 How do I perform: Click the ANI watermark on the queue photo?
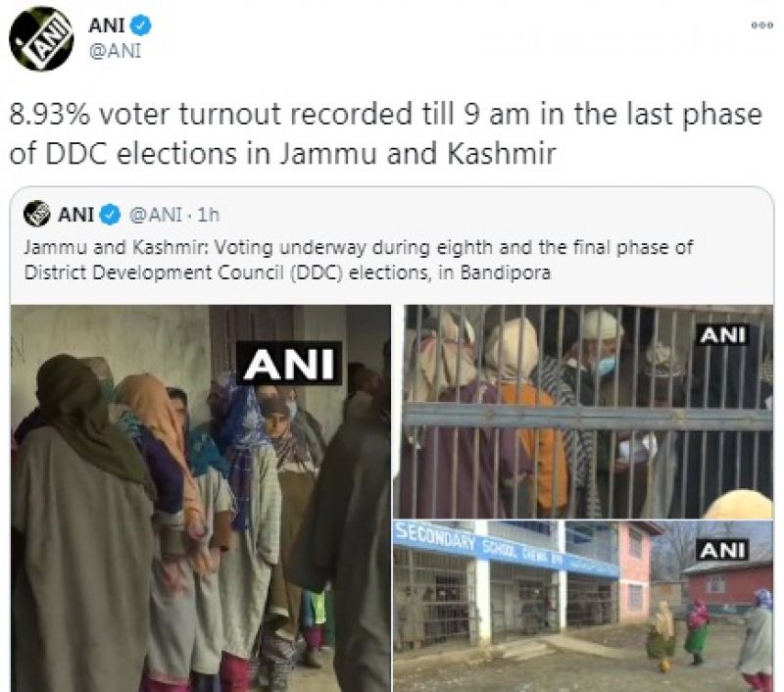(x=289, y=364)
